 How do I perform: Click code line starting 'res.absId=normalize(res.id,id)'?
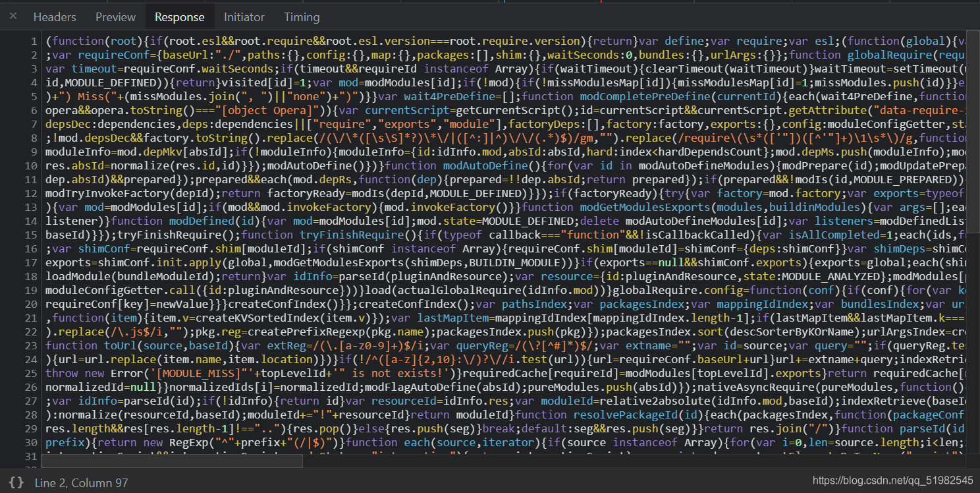[506, 165]
